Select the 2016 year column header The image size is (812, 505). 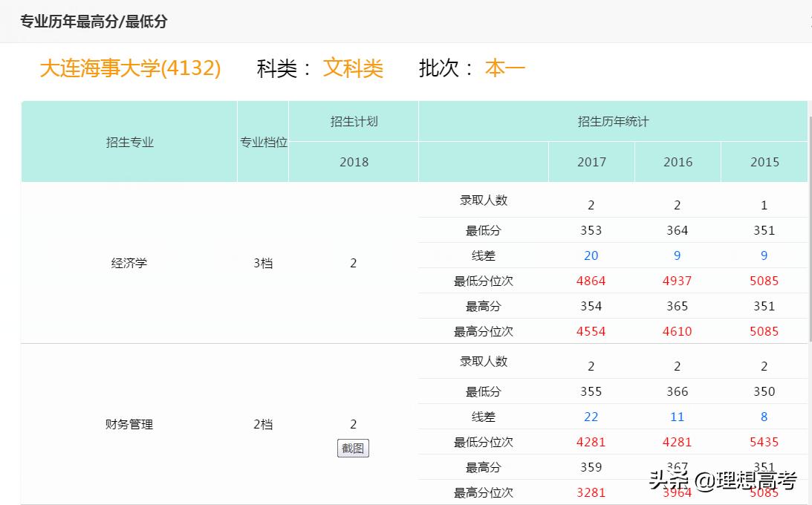click(x=677, y=161)
